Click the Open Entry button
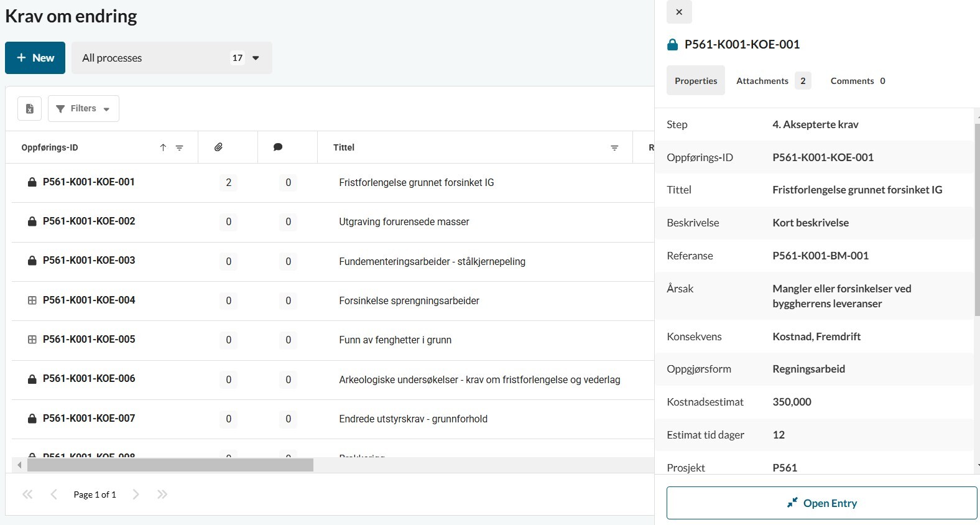The width and height of the screenshot is (980, 525). (x=821, y=503)
